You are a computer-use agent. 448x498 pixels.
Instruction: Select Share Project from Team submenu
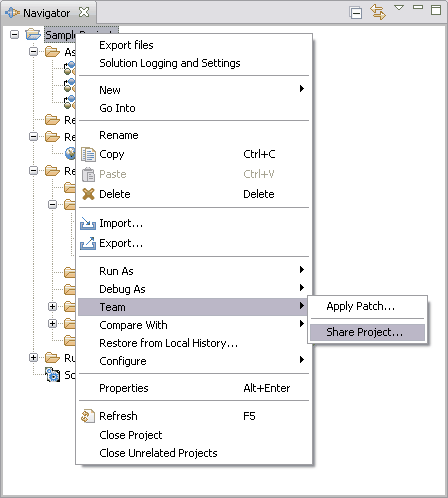pyautogui.click(x=367, y=332)
